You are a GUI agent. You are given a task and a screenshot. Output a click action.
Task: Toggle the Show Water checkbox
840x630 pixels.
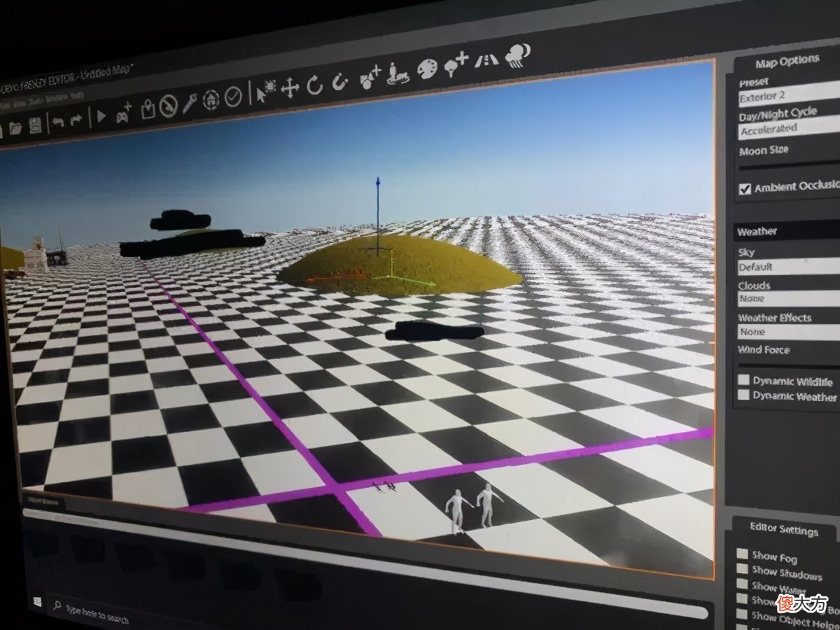point(743,584)
